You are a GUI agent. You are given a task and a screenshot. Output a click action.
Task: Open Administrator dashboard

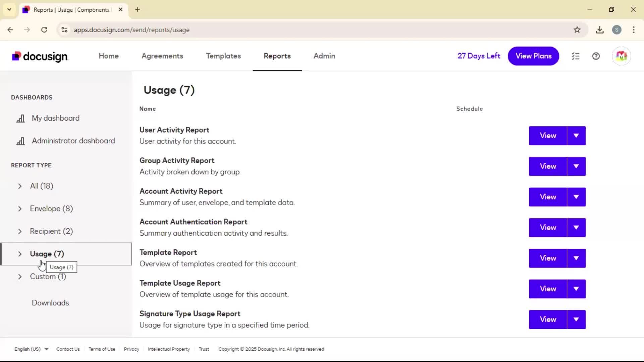pyautogui.click(x=73, y=141)
